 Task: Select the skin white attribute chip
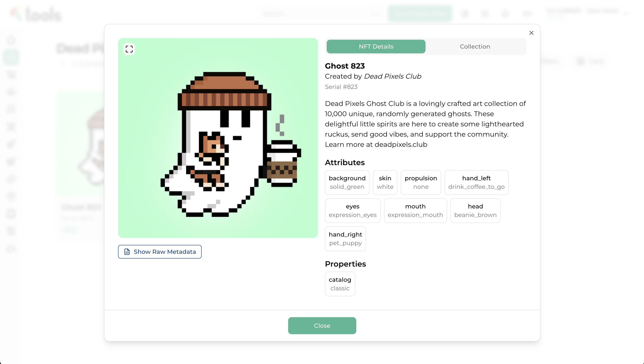click(385, 182)
